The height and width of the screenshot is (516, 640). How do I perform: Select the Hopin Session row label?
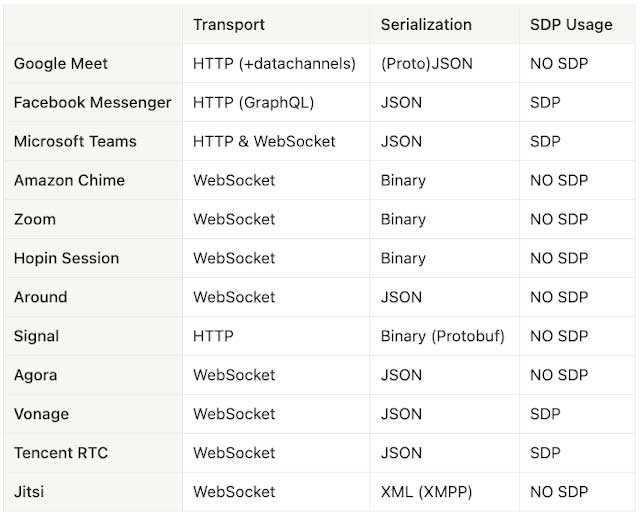[x=66, y=259]
